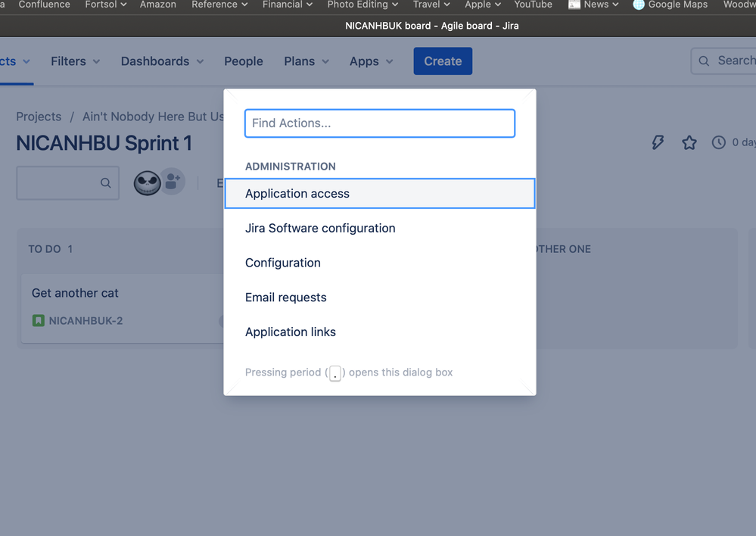Open issue key NICANHBUK-2
Screen dimensions: 756x536
click(x=86, y=321)
